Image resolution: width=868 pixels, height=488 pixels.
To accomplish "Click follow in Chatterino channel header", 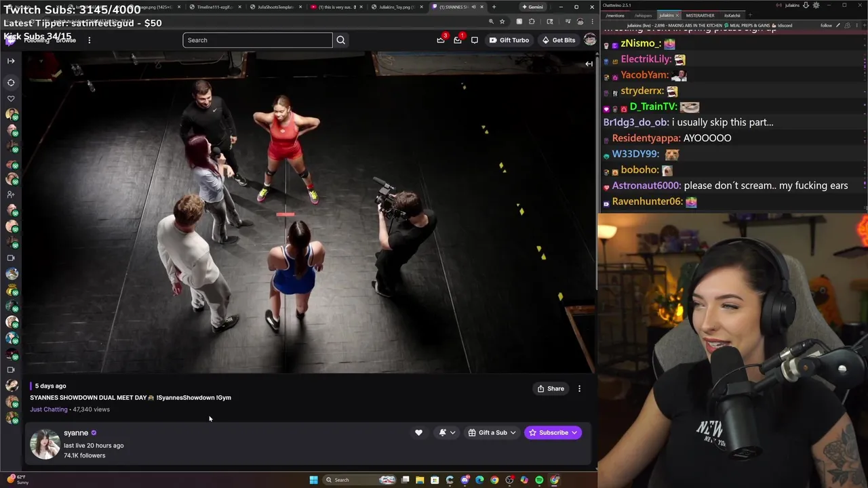I will click(826, 26).
